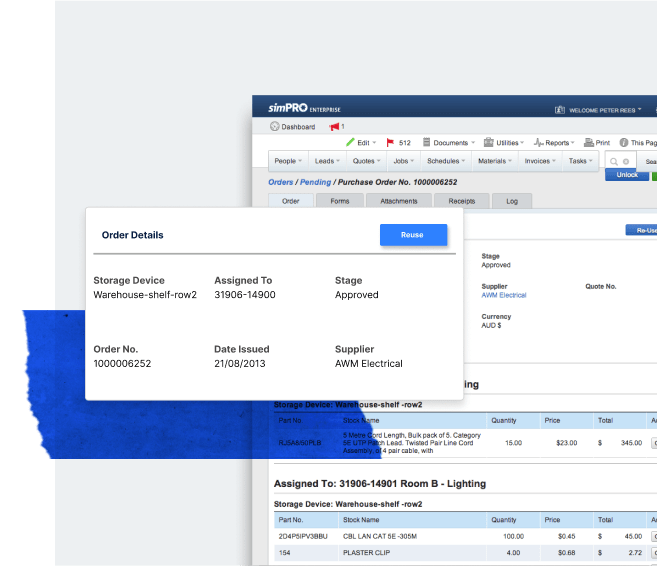Click the Assigned To 31906-14901 Room B heading
The width and height of the screenshot is (657, 566).
click(380, 484)
